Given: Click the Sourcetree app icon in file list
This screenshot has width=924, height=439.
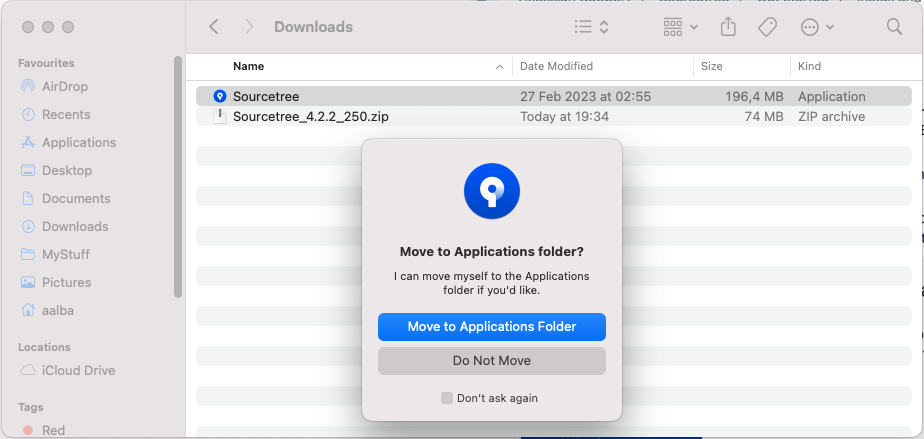Looking at the screenshot, I should [x=220, y=96].
